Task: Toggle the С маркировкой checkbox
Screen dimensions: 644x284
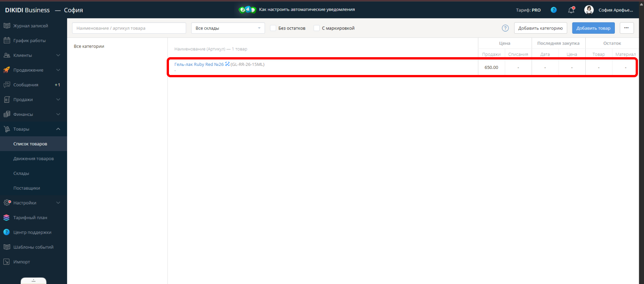Action: point(316,28)
